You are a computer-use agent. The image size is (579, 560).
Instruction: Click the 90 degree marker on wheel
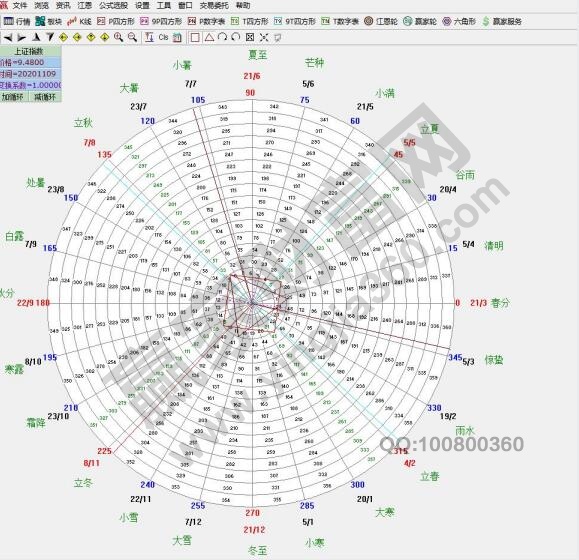point(250,93)
